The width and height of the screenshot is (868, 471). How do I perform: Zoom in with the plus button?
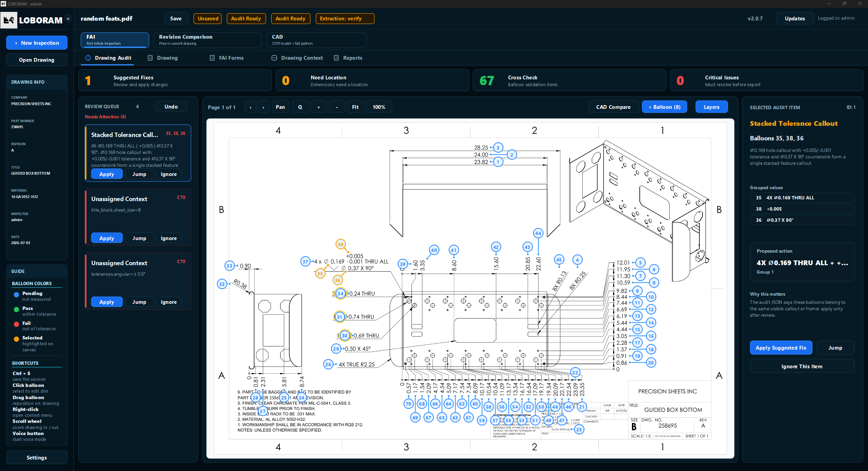pyautogui.click(x=319, y=107)
